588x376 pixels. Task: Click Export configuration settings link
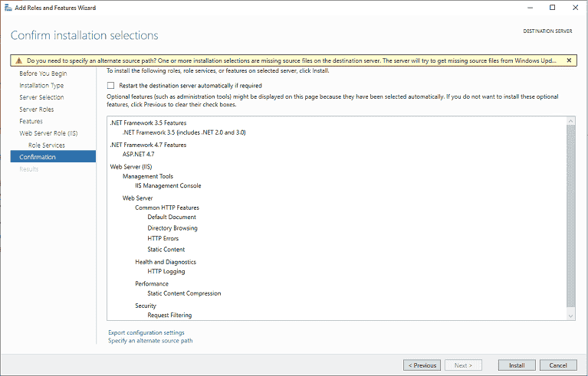146,332
